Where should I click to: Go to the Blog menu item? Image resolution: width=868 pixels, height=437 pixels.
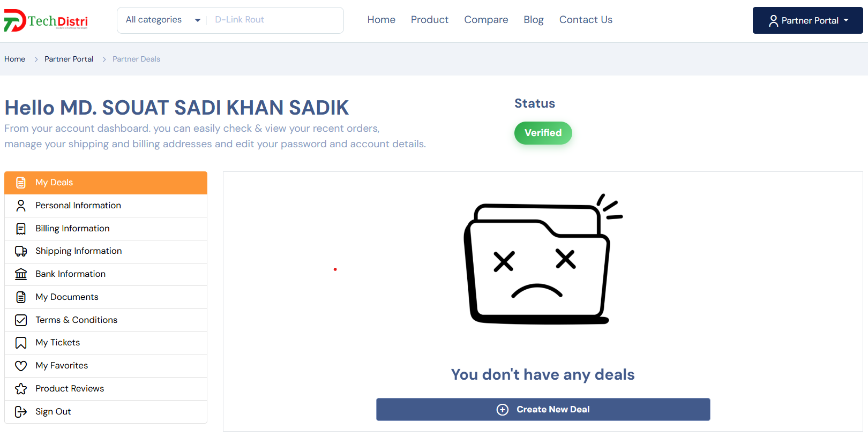pos(533,20)
